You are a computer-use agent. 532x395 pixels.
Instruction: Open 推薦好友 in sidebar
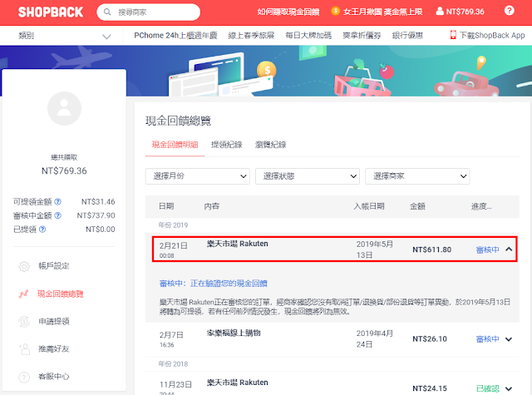pos(53,348)
